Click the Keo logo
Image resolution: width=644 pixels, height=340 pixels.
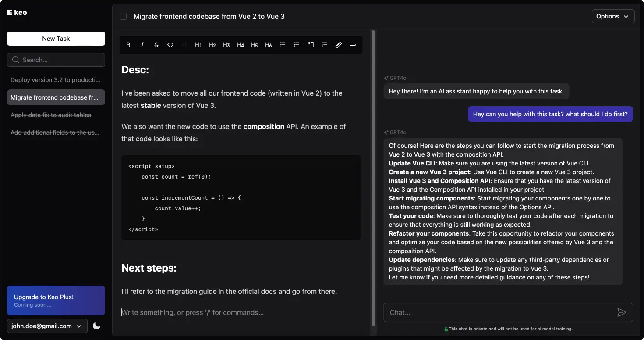tap(17, 12)
